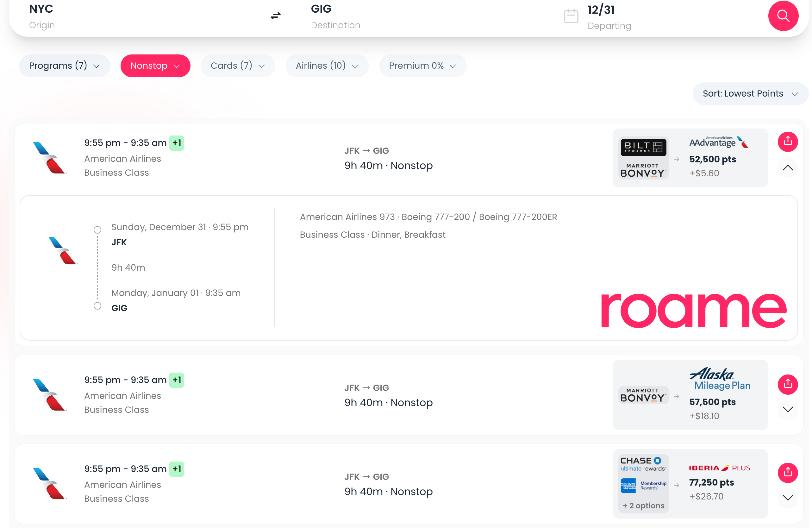Expand the 77,250 pts flight details
This screenshot has height=528, width=812.
coord(787,498)
